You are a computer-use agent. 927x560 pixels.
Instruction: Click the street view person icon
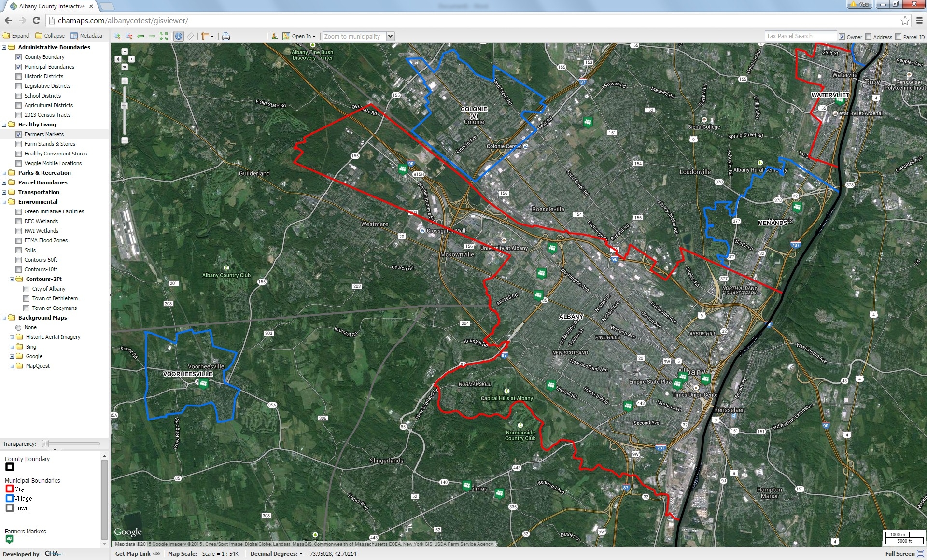(x=275, y=36)
